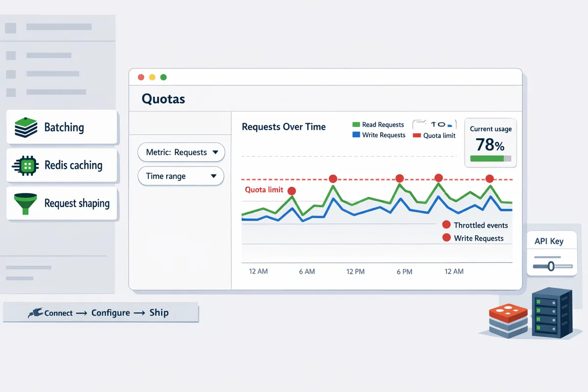Click the red Throttled events legend dot

446,225
